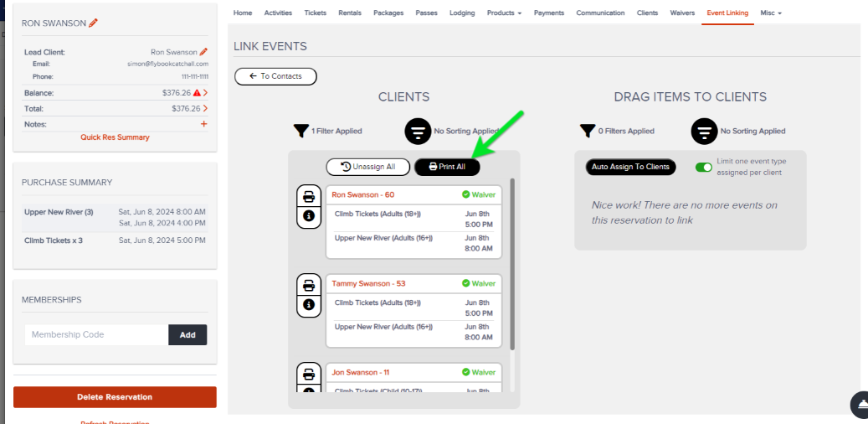868x424 pixels.
Task: Open Quick Res Summary link
Action: [x=116, y=137]
